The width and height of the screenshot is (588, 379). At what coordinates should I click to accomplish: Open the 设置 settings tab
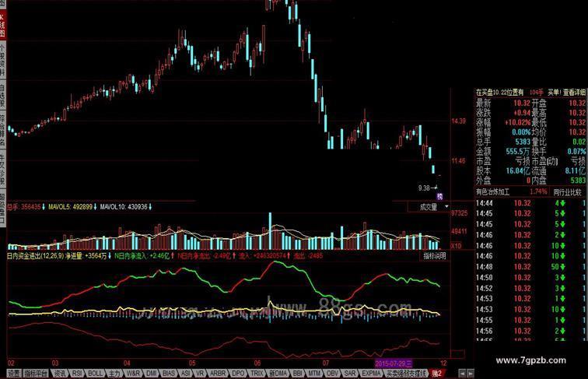(14, 374)
